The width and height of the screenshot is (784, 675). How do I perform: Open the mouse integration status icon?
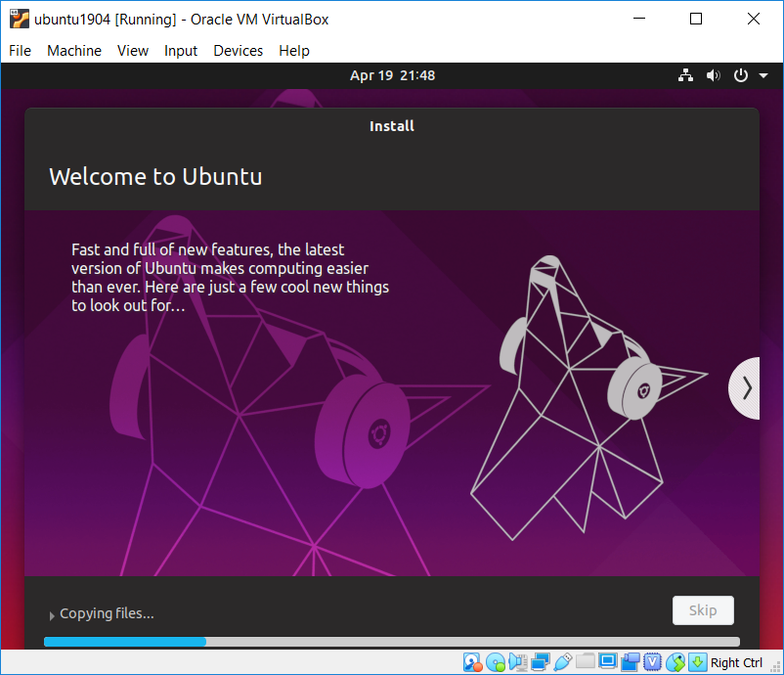click(x=675, y=662)
